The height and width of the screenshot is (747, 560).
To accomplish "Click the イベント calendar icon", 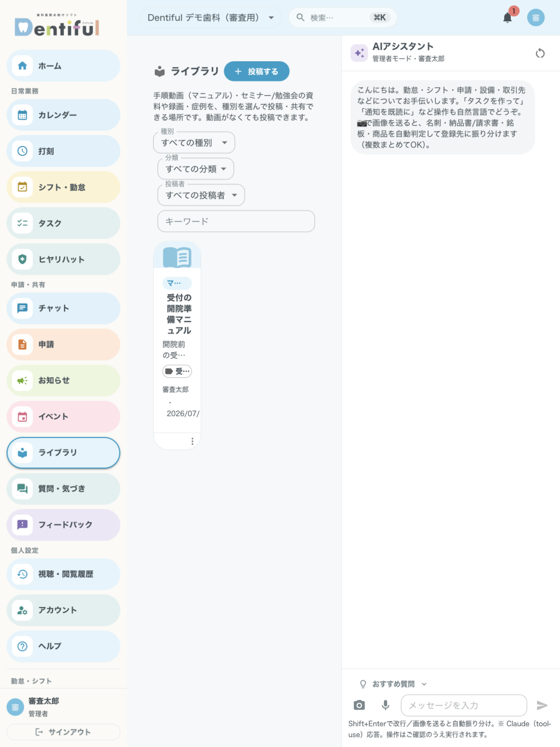I will coord(22,417).
